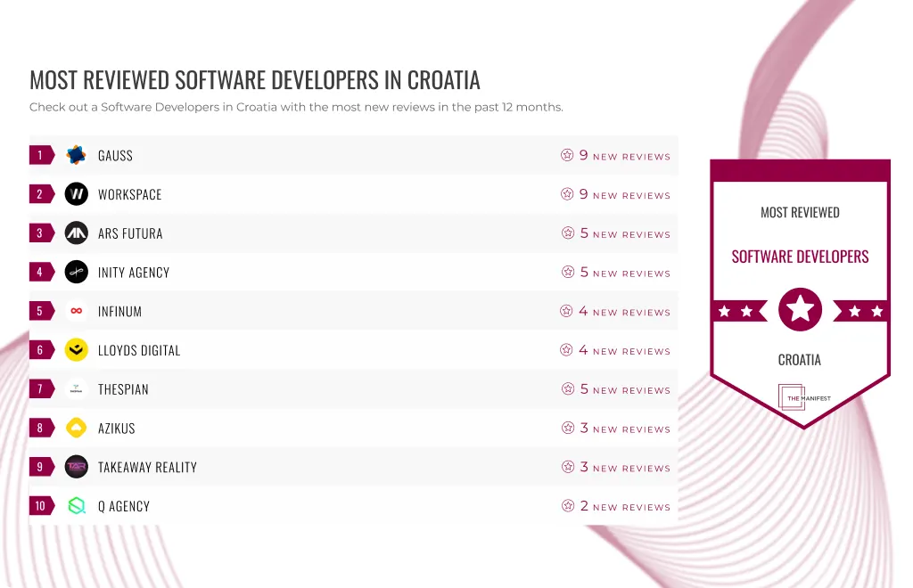Click Gauss's 9 new reviews text
Image resolution: width=913 pixels, height=588 pixels.
[x=625, y=155]
